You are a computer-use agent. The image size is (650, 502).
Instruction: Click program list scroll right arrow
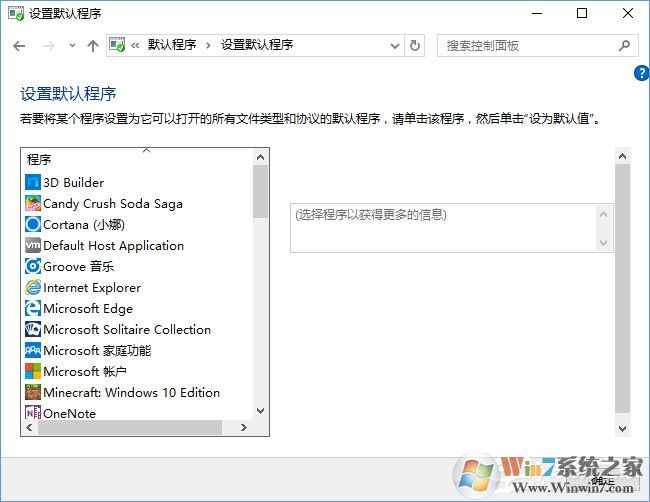point(244,427)
